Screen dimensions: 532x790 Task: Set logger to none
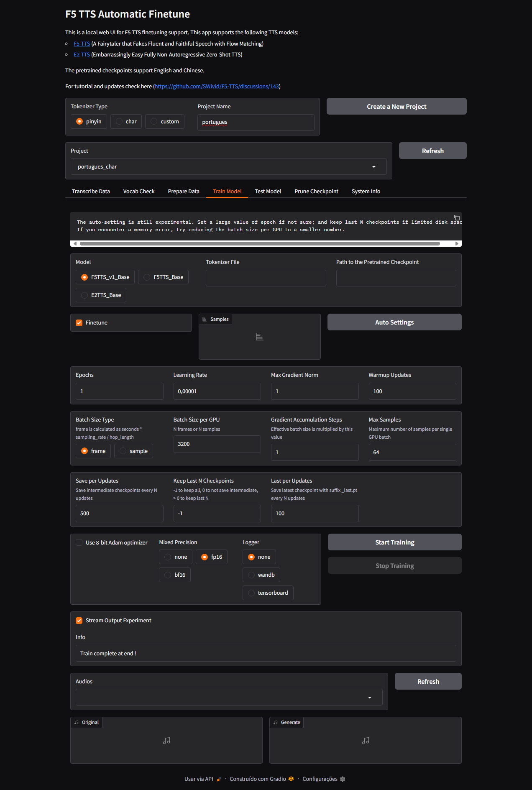point(259,557)
